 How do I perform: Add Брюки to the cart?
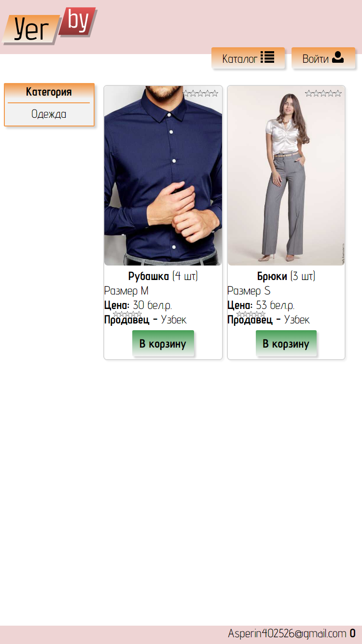point(286,343)
